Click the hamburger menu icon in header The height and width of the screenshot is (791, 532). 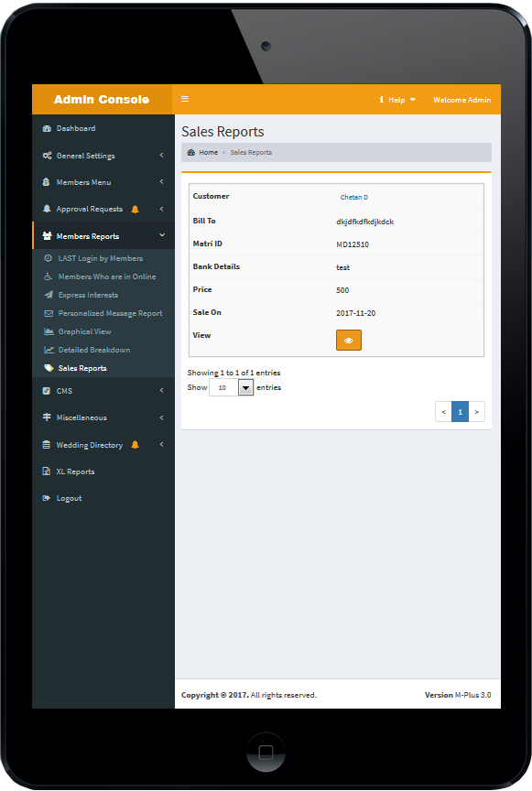coord(185,99)
